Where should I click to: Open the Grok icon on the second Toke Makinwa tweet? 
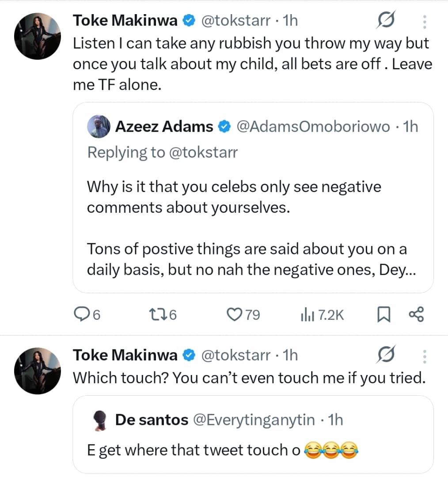pyautogui.click(x=386, y=354)
